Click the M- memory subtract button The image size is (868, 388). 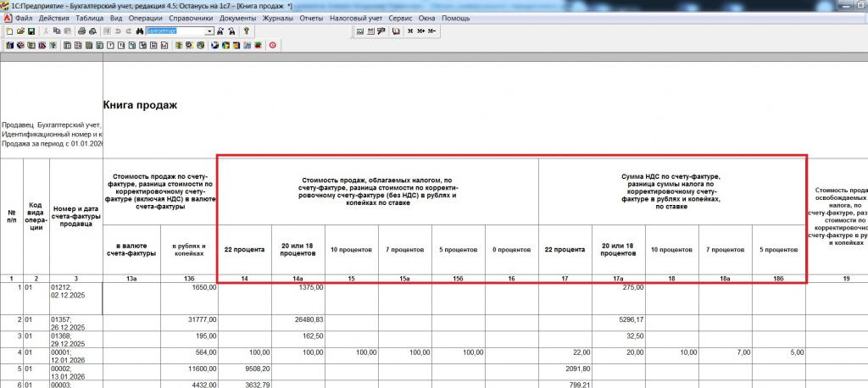tap(431, 31)
